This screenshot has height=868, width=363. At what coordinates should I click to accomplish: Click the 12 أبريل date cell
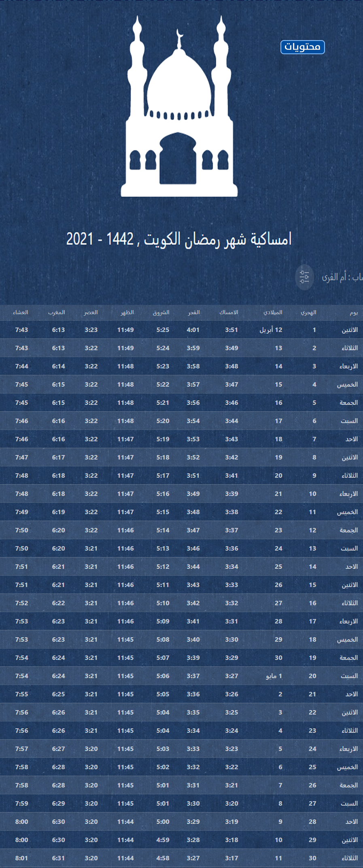pyautogui.click(x=271, y=330)
